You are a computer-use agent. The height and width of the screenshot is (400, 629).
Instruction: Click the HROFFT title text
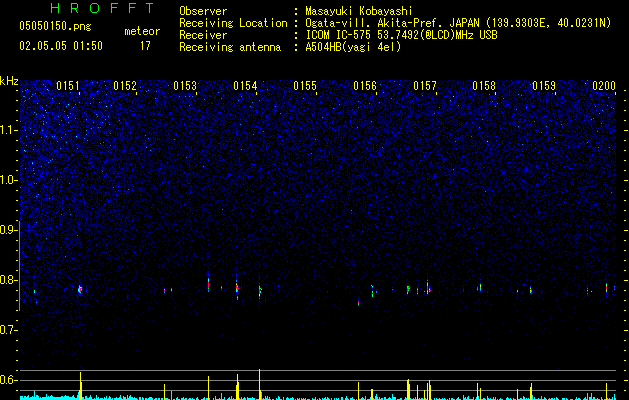click(103, 8)
